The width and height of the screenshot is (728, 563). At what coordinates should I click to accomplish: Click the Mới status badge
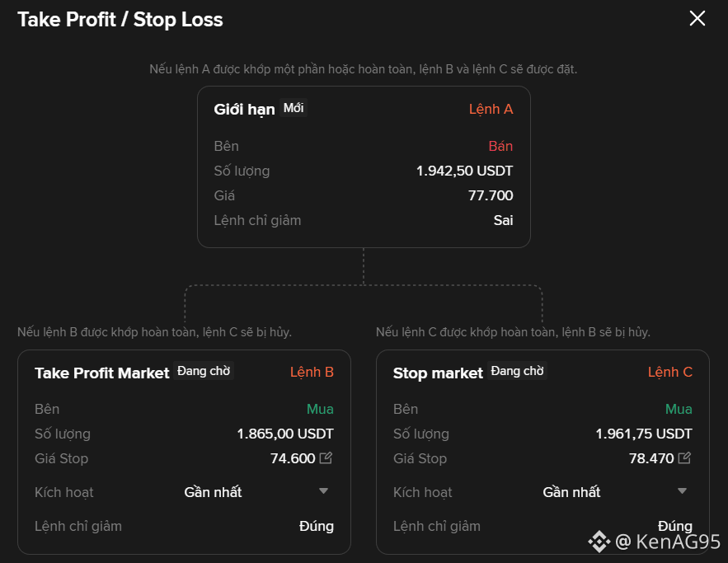point(294,108)
